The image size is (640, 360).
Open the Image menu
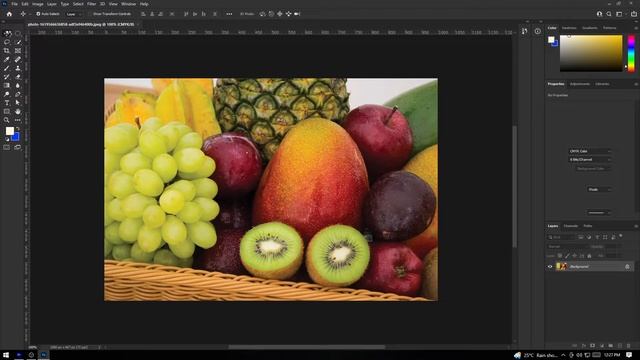38,4
